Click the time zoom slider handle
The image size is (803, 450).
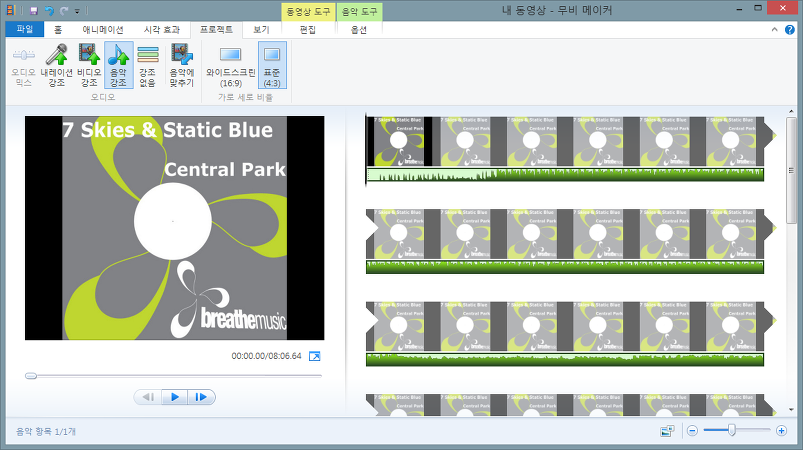click(732, 431)
